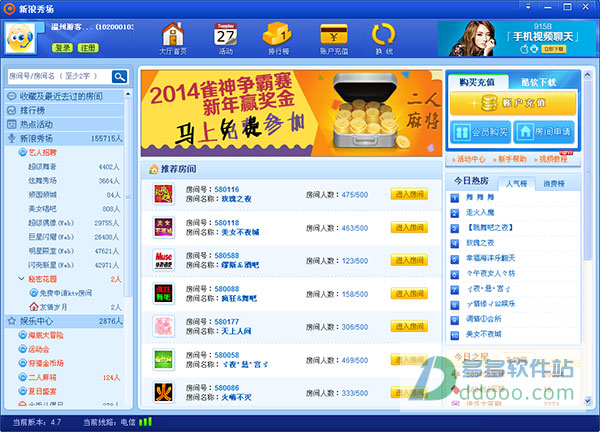Click the 房间申请 button
The width and height of the screenshot is (600, 432).
pyautogui.click(x=544, y=132)
